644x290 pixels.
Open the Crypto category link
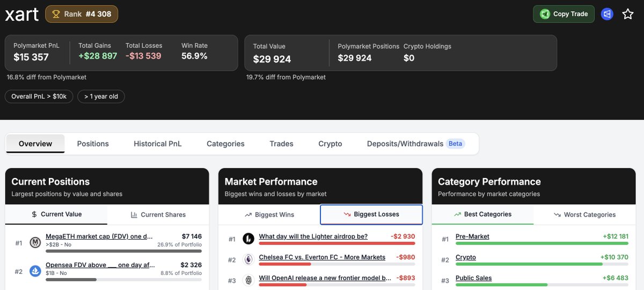[466, 257]
